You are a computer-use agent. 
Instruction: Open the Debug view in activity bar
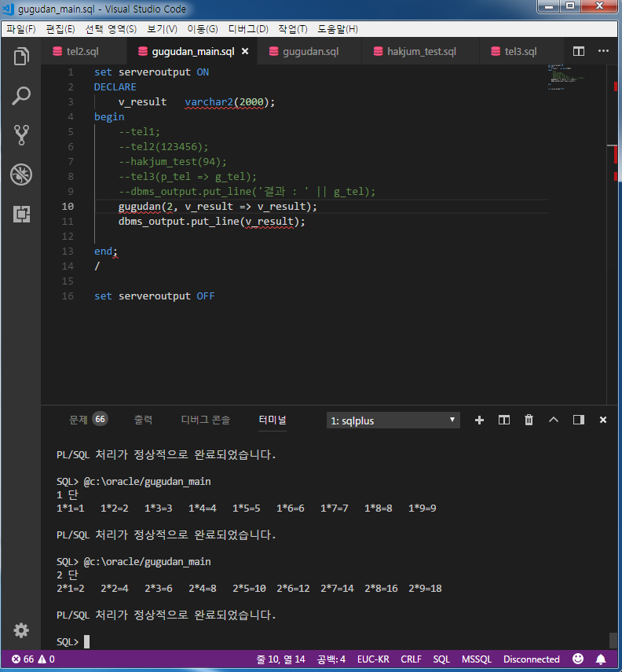21,174
